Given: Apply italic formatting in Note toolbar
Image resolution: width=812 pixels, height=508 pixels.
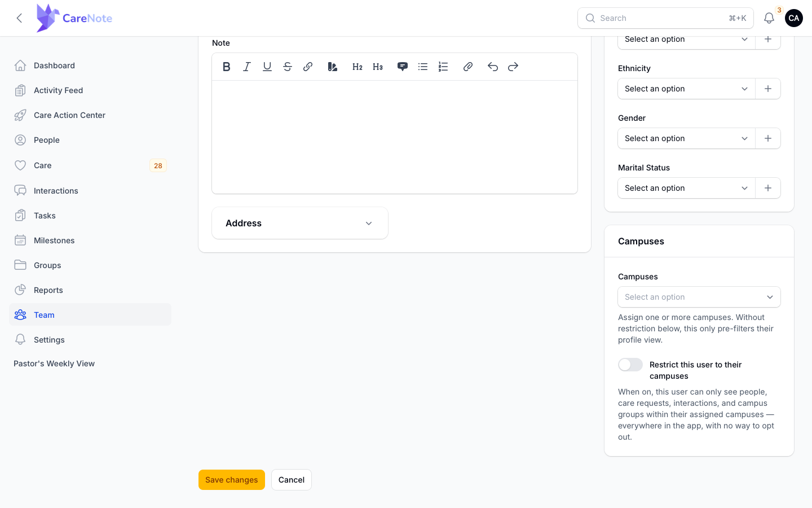Looking at the screenshot, I should pyautogui.click(x=247, y=67).
